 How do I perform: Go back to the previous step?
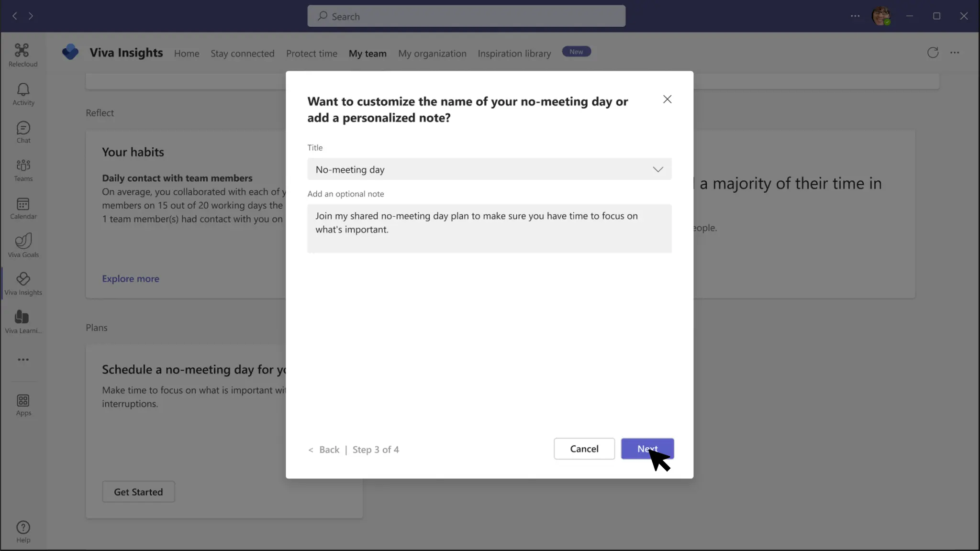[x=324, y=450]
